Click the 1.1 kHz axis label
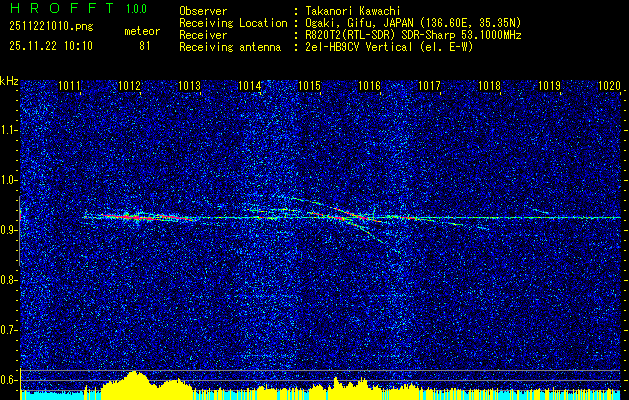Viewport: 629px width, 400px height. tap(9, 130)
